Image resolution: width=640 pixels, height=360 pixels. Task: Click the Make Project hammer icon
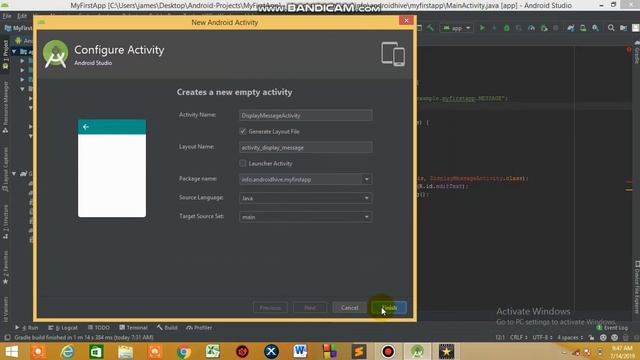pos(431,28)
